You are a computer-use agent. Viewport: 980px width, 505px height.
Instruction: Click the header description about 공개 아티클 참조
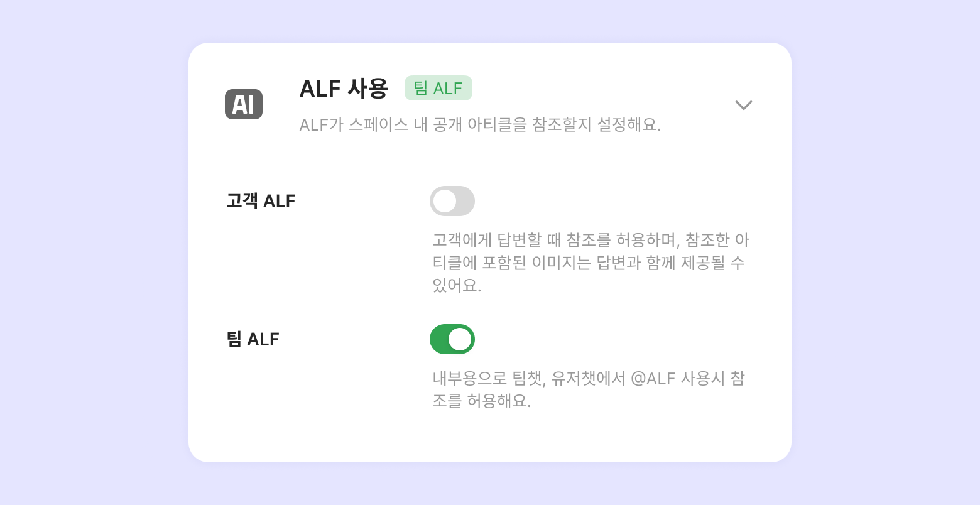(x=480, y=124)
